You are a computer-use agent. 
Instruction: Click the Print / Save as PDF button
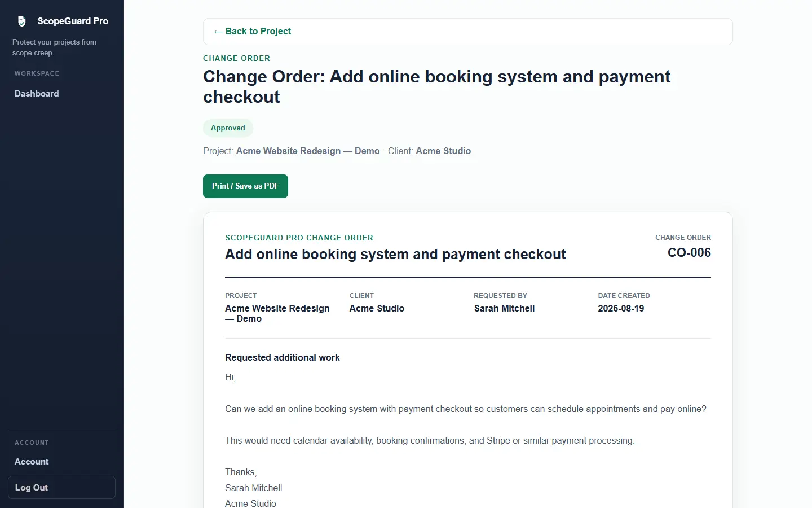coord(245,186)
